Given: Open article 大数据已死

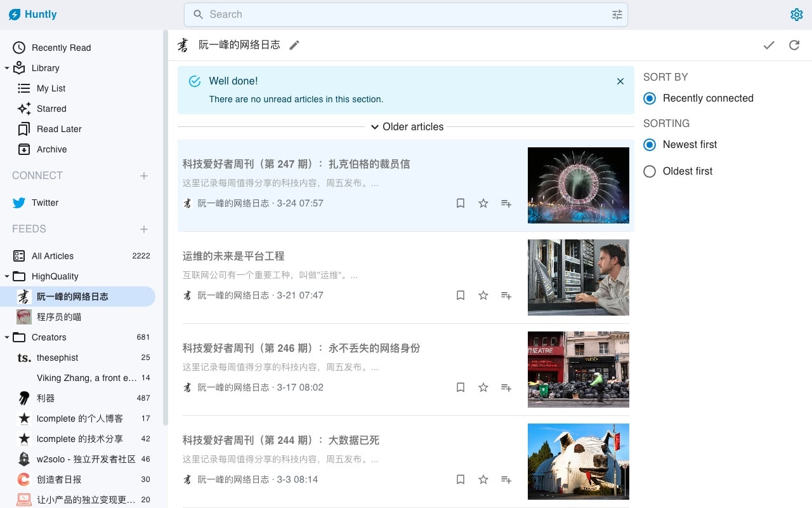Looking at the screenshot, I should coord(281,440).
